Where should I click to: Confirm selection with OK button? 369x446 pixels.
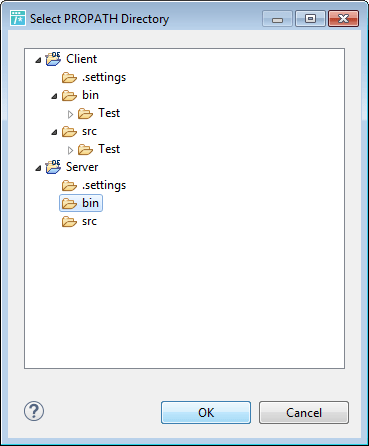[206, 412]
